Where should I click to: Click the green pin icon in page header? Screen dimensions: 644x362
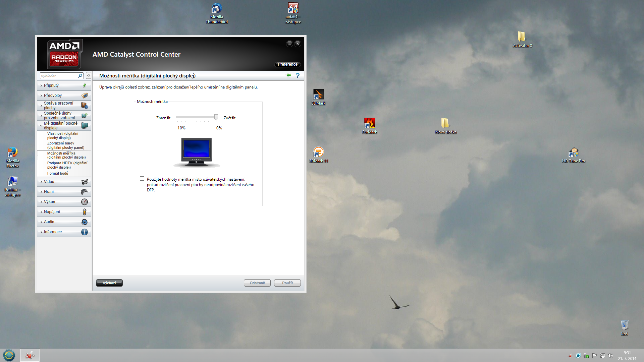(x=288, y=75)
